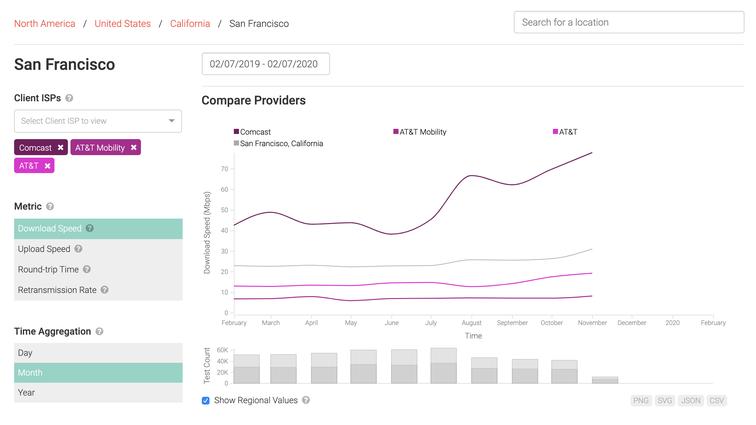Click help icon beside Time Aggregation
This screenshot has height=425, width=756.
pyautogui.click(x=99, y=331)
